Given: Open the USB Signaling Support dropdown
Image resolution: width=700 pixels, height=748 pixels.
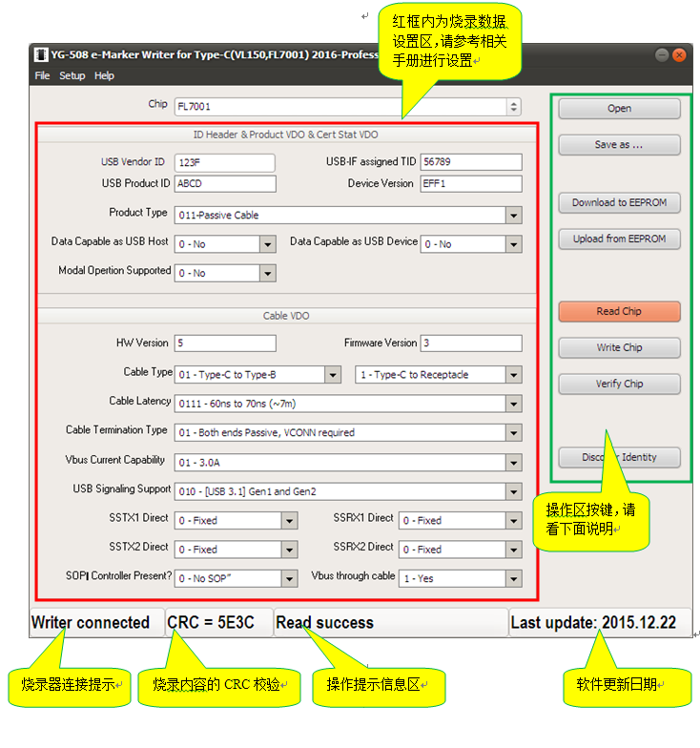Looking at the screenshot, I should 514,491.
